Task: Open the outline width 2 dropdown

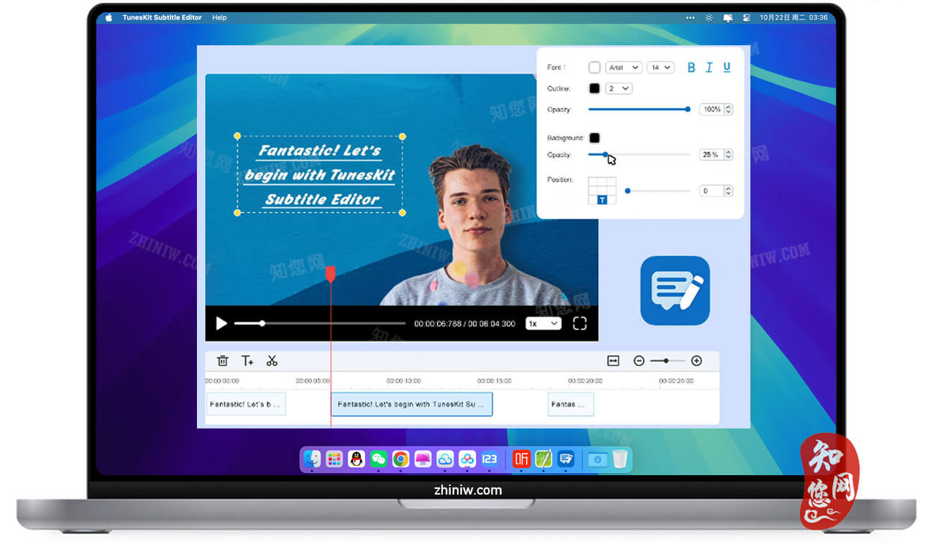Action: pyautogui.click(x=618, y=88)
